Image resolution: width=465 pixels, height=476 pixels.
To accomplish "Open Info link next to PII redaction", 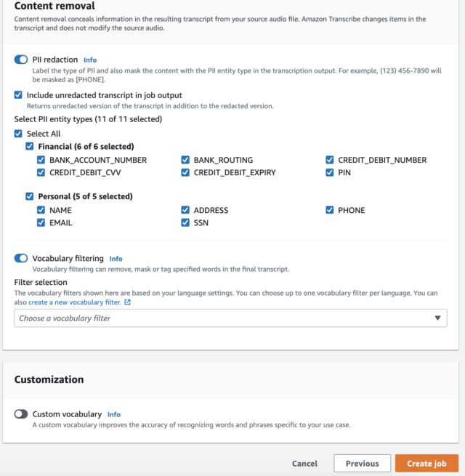I will click(90, 60).
